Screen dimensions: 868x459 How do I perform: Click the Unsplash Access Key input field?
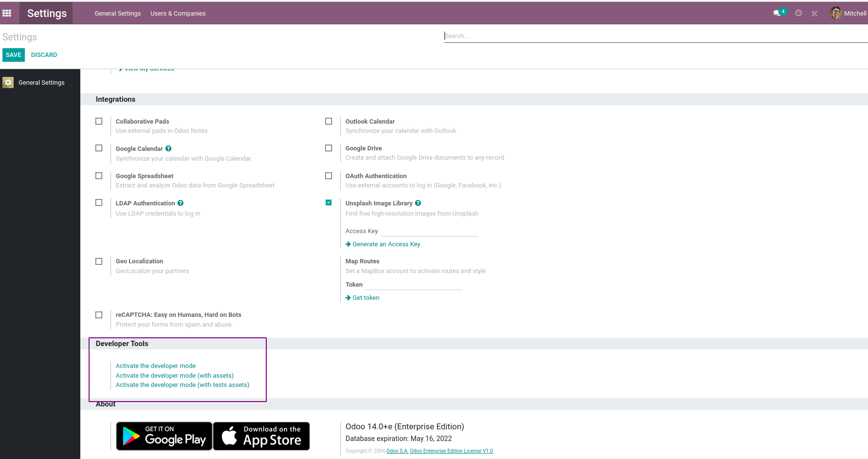click(429, 231)
